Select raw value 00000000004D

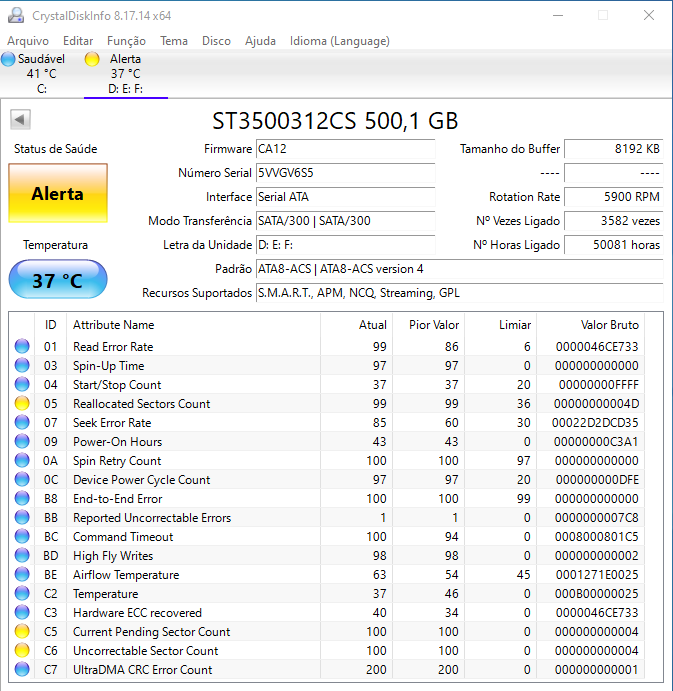[596, 404]
